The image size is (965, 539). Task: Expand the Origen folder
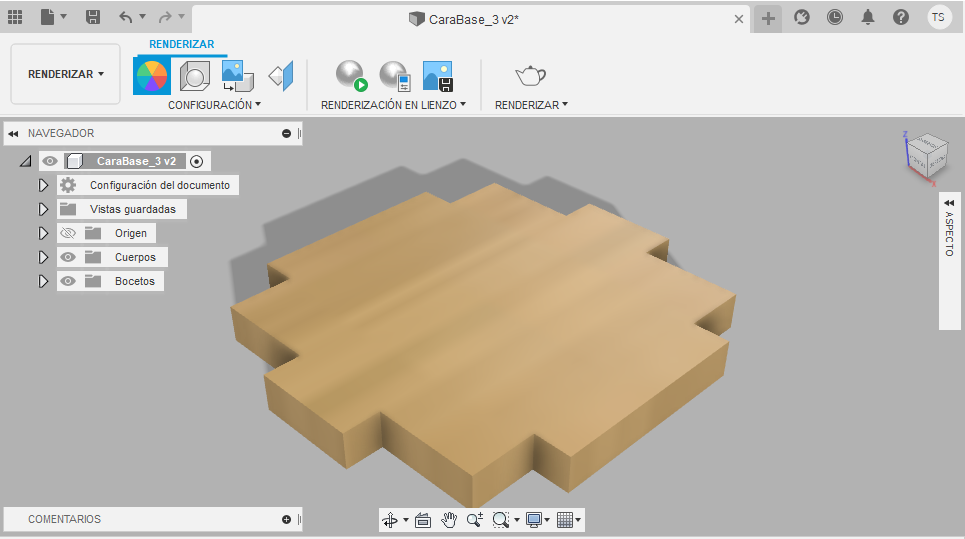pyautogui.click(x=42, y=233)
